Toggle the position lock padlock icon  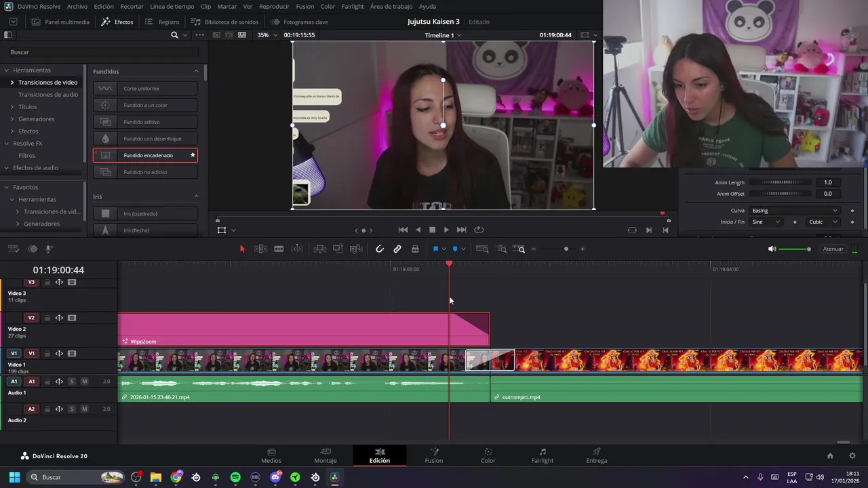pos(415,249)
